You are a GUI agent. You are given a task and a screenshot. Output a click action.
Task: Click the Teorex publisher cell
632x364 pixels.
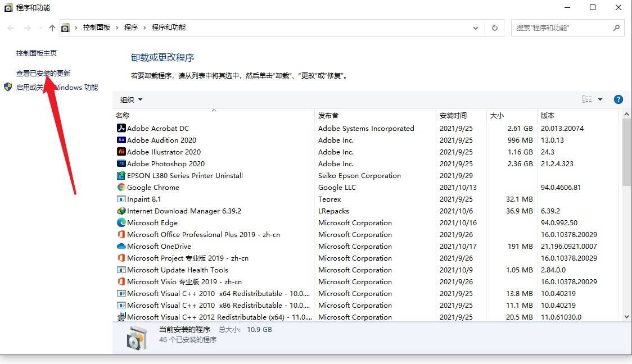(329, 199)
